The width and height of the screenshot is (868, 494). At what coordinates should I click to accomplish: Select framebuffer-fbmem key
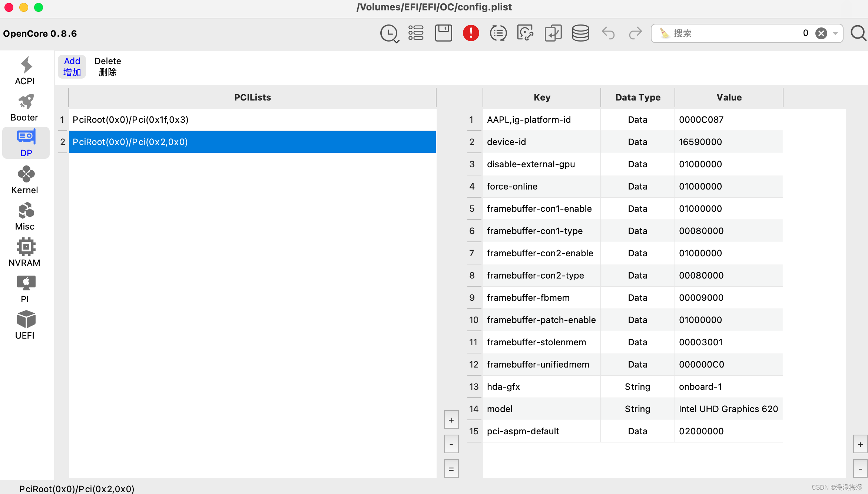[x=542, y=298]
